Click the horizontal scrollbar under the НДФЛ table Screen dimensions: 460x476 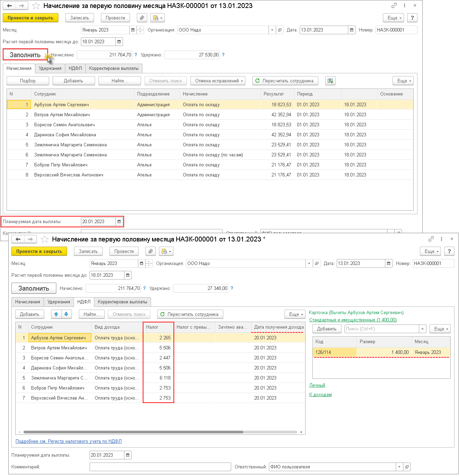[x=133, y=432]
